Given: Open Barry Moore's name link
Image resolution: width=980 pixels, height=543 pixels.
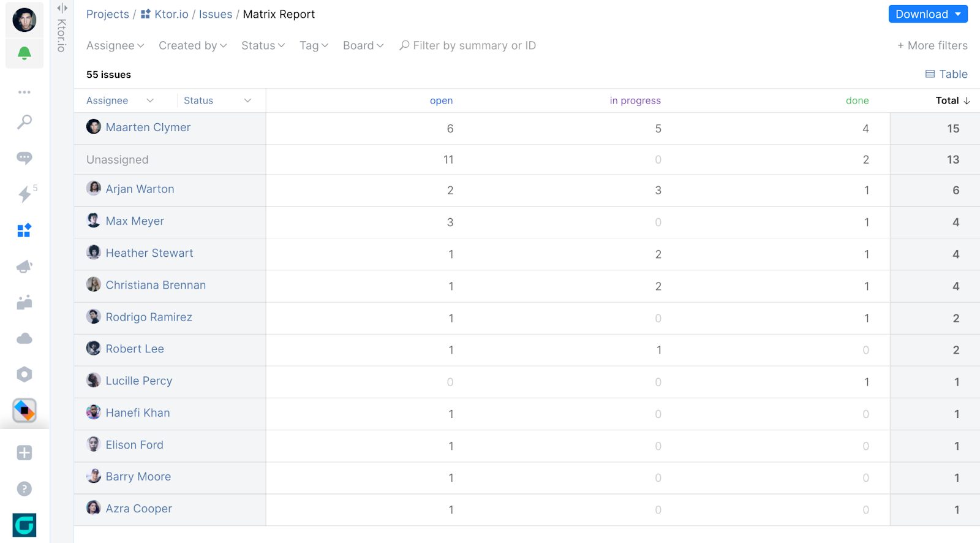Looking at the screenshot, I should (138, 476).
